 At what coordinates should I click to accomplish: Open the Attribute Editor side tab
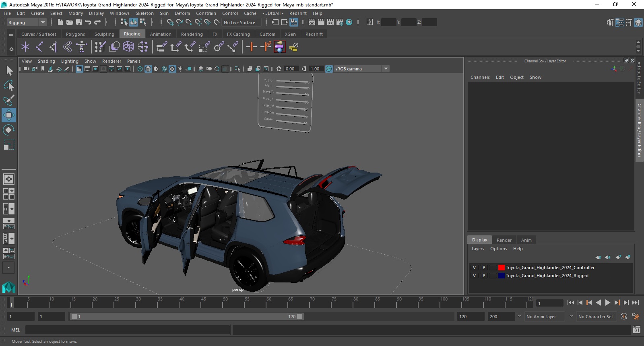(x=639, y=78)
